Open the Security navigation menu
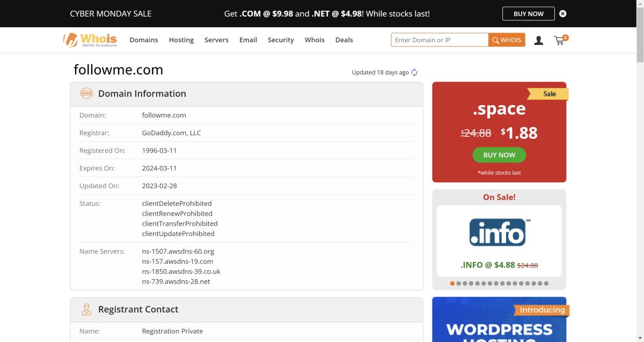644x342 pixels. pos(281,40)
